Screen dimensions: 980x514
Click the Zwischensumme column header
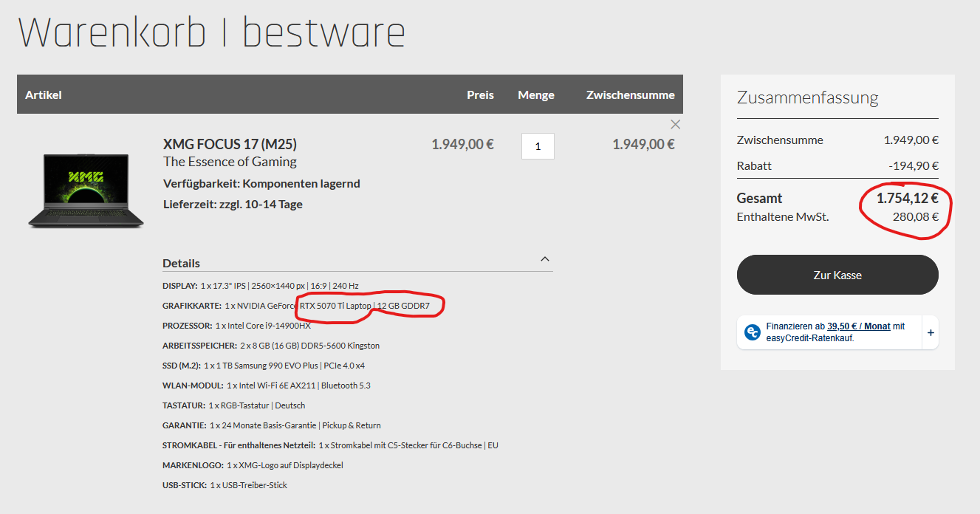[631, 95]
